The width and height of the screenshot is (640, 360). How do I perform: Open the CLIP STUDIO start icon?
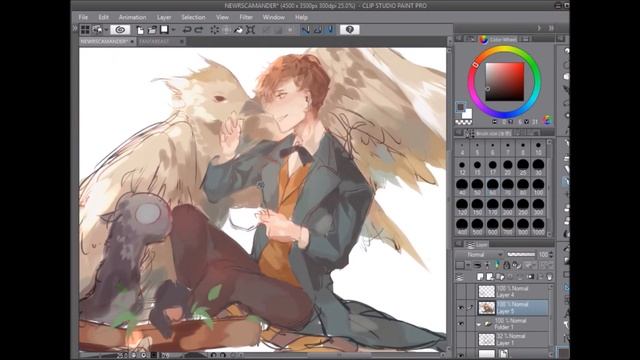click(120, 30)
